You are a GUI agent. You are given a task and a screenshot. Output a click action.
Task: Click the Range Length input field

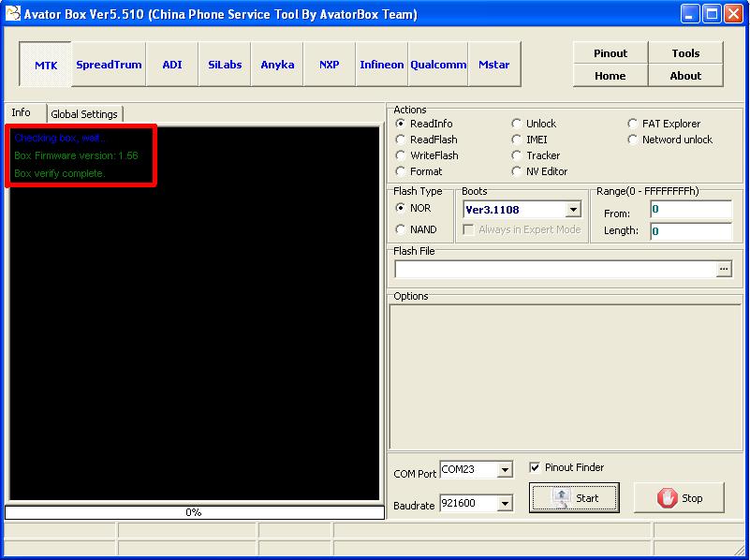point(691,231)
